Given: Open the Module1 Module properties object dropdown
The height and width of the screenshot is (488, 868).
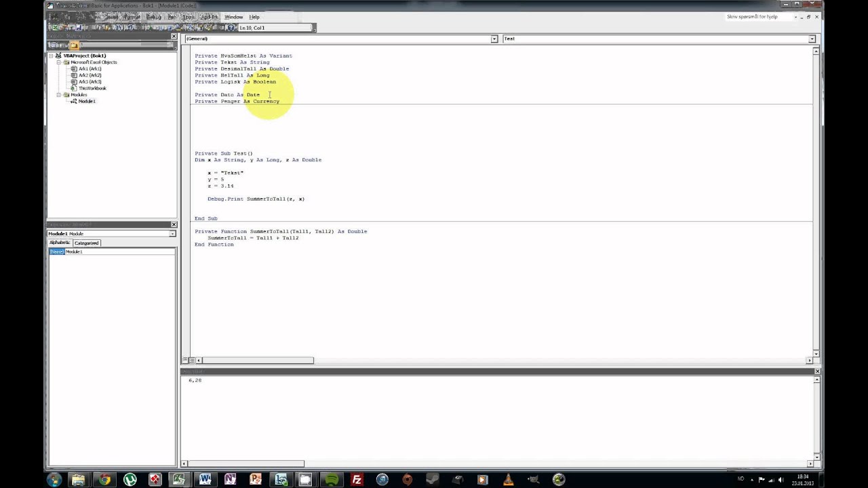Looking at the screenshot, I should tap(172, 233).
